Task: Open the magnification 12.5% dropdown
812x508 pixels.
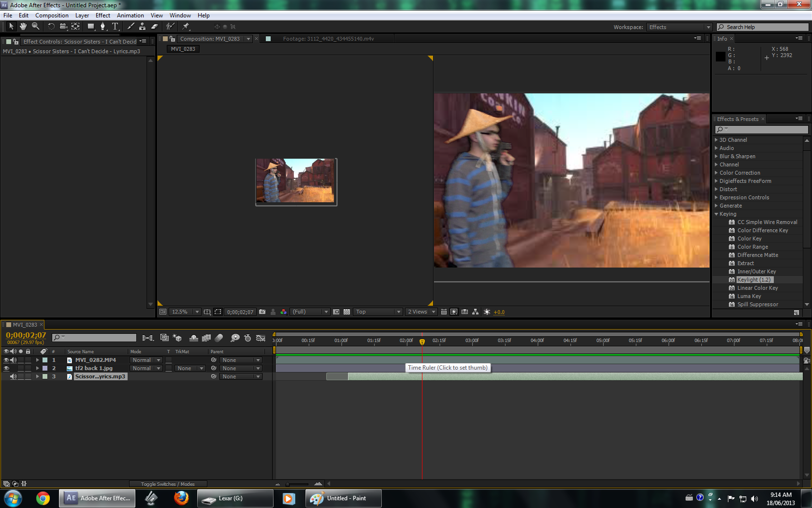Action: point(185,312)
